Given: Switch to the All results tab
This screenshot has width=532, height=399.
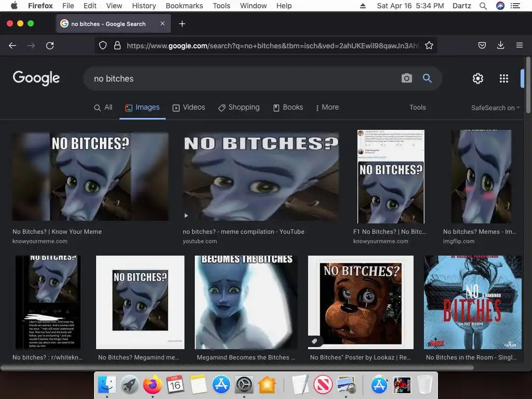Looking at the screenshot, I should 103,107.
